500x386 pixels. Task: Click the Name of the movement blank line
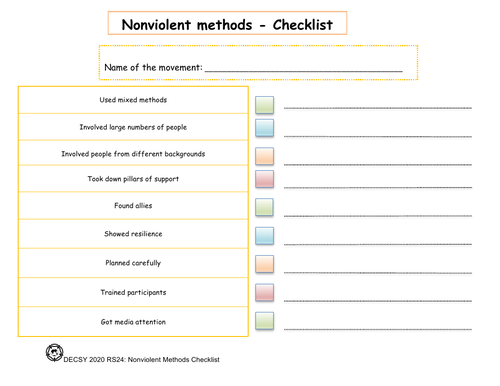304,71
